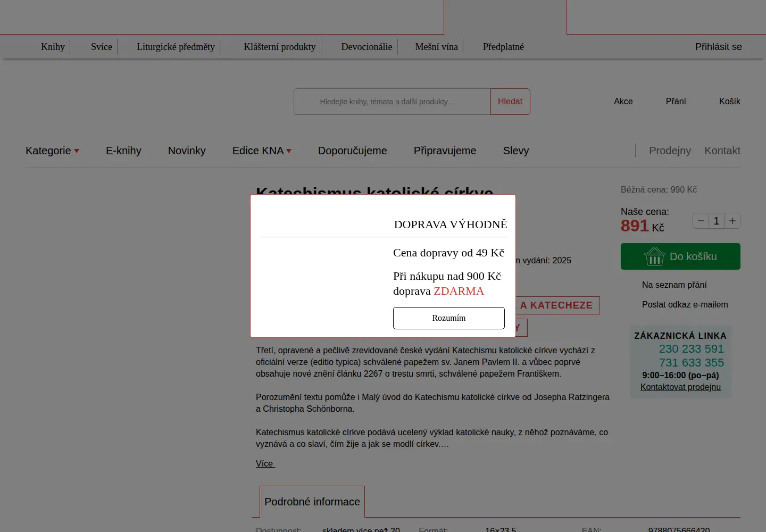Go to Liturgické předměty section
The height and width of the screenshot is (532, 766).
click(x=176, y=47)
